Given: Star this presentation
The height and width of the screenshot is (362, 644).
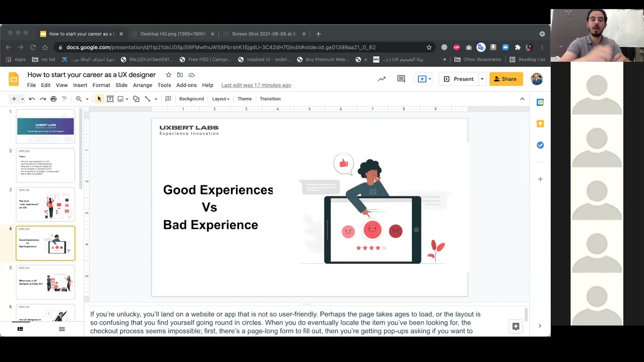Looking at the screenshot, I should tap(169, 75).
